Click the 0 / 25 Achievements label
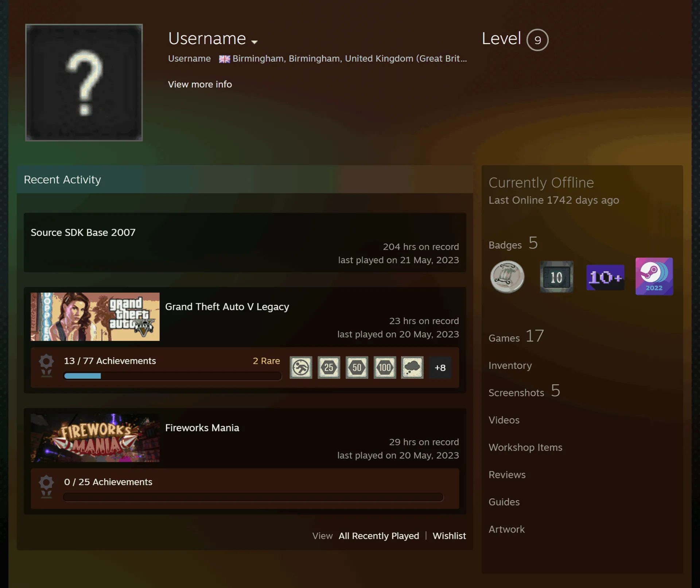This screenshot has width=700, height=588. pos(108,482)
